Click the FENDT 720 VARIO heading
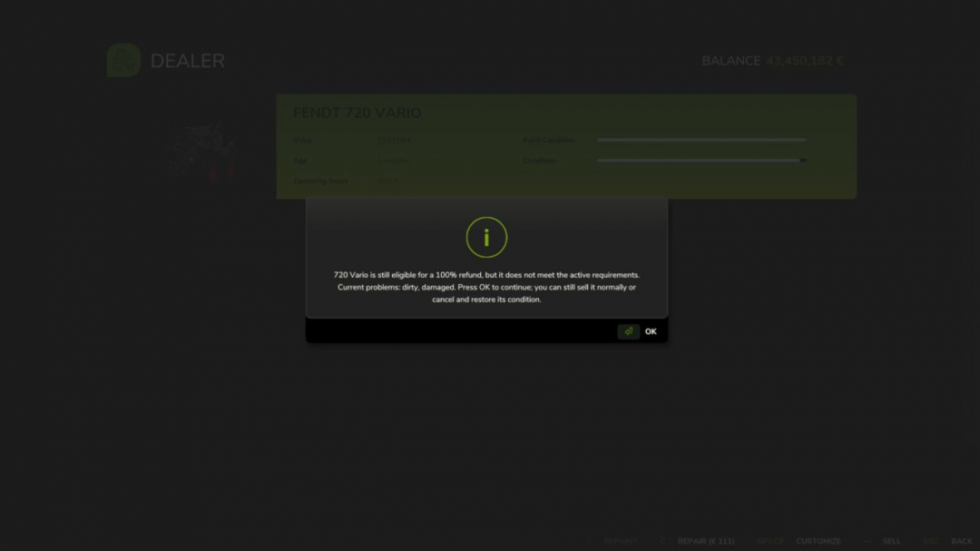 click(357, 113)
